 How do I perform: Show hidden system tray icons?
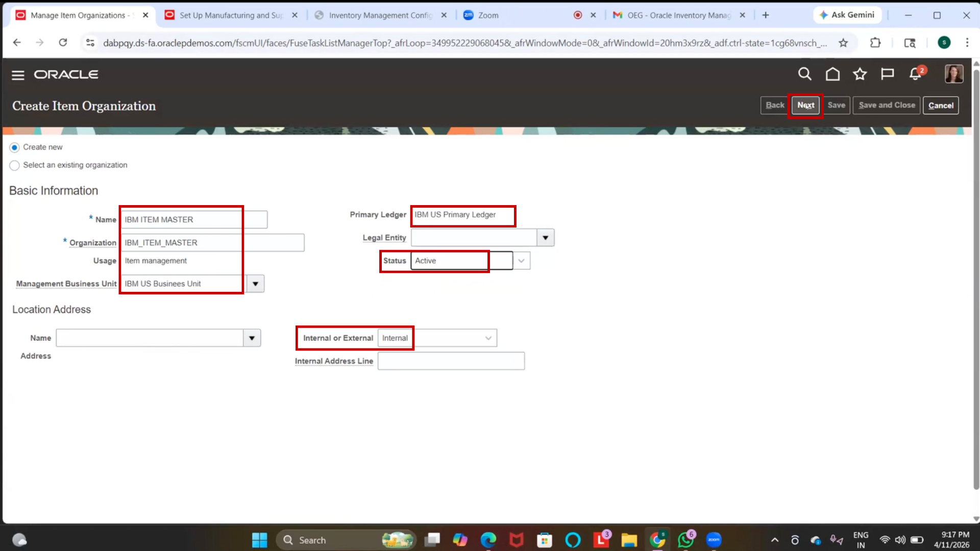(774, 540)
